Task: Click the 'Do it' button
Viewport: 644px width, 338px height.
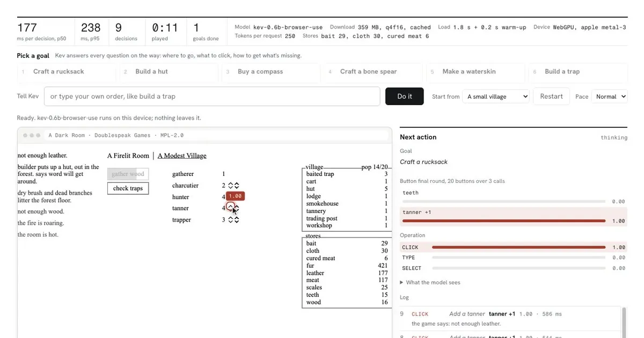Action: pos(405,97)
